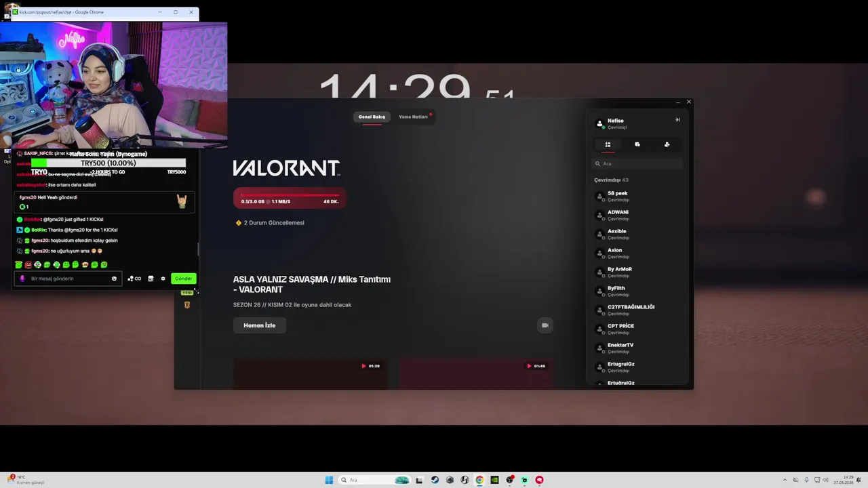Collapse the Riot social panel with arrow icon

point(677,120)
